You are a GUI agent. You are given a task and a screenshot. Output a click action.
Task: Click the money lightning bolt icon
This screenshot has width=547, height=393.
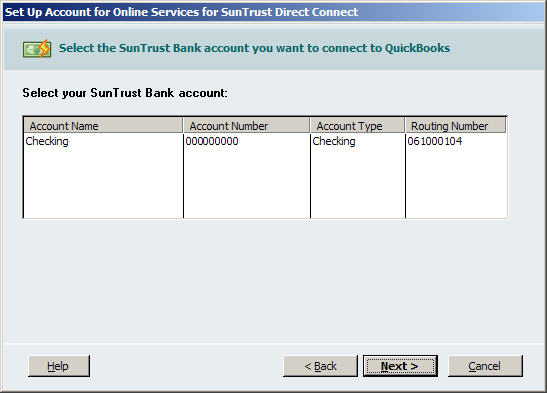pyautogui.click(x=37, y=49)
